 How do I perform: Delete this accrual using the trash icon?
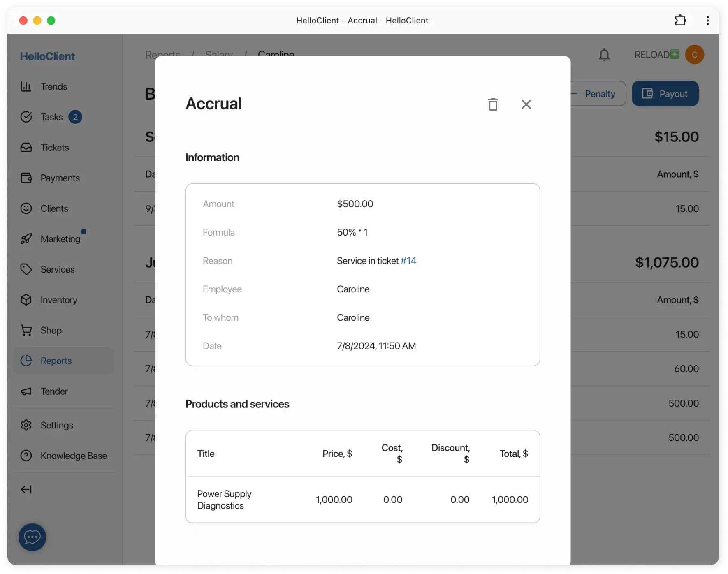[493, 104]
